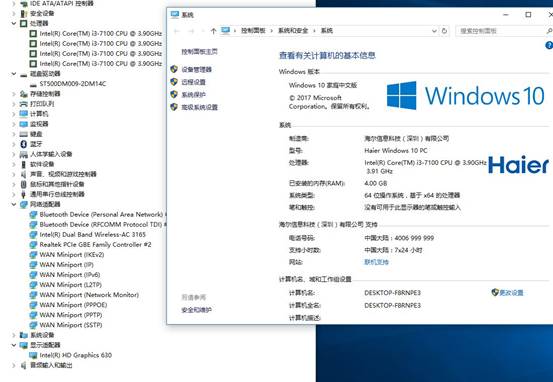Screen dimensions: 553x382
Task: Click the 磁盘驱动器 disk drive category icon
Action: 24,74
